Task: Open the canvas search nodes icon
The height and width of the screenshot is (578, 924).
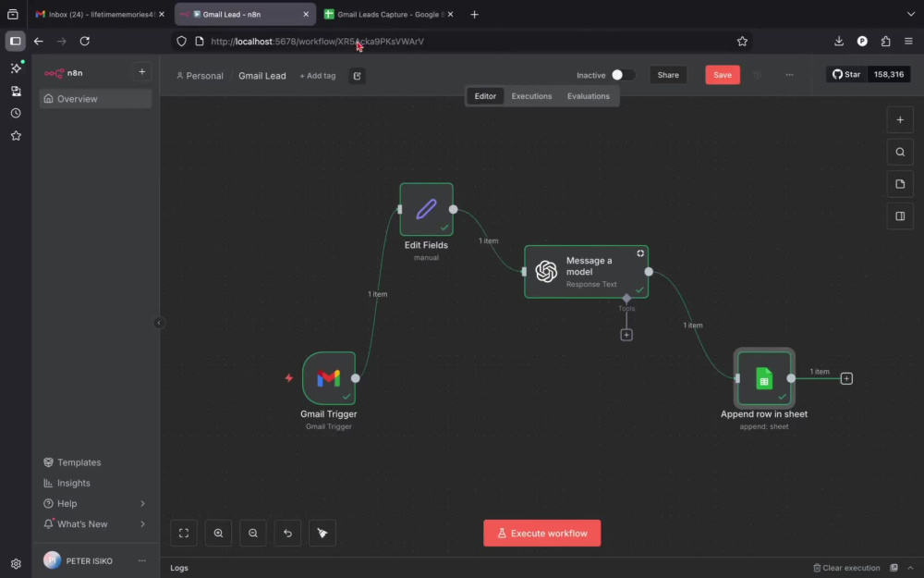Action: pos(900,153)
